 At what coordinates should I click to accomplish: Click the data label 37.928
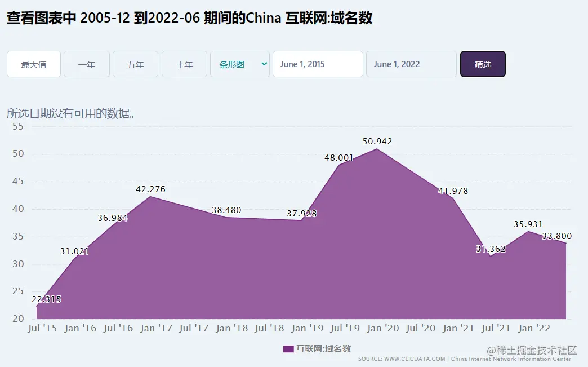[302, 214]
